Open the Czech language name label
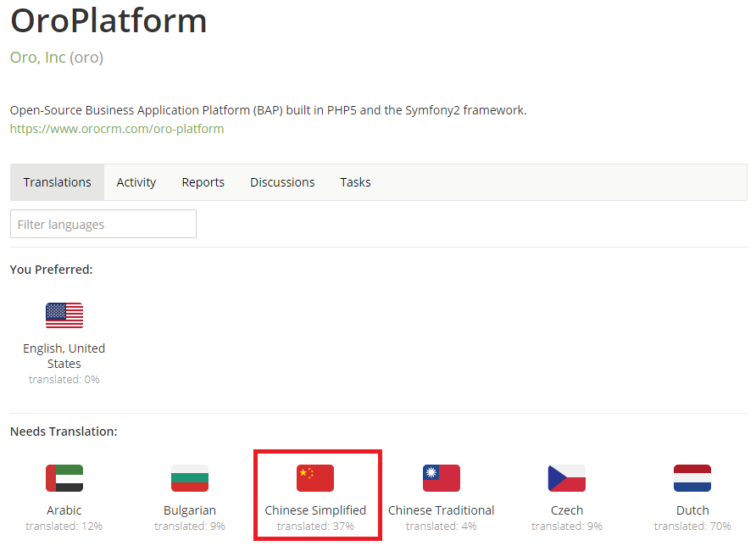 (x=567, y=510)
